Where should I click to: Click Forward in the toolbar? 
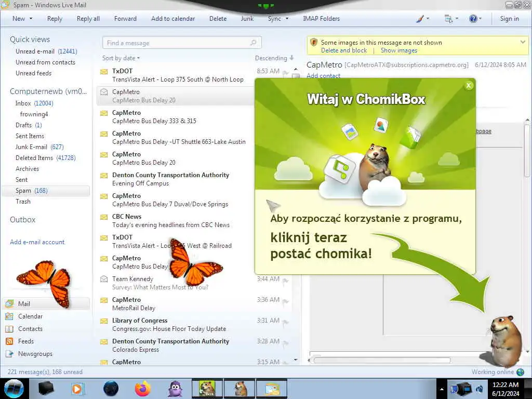tap(125, 19)
